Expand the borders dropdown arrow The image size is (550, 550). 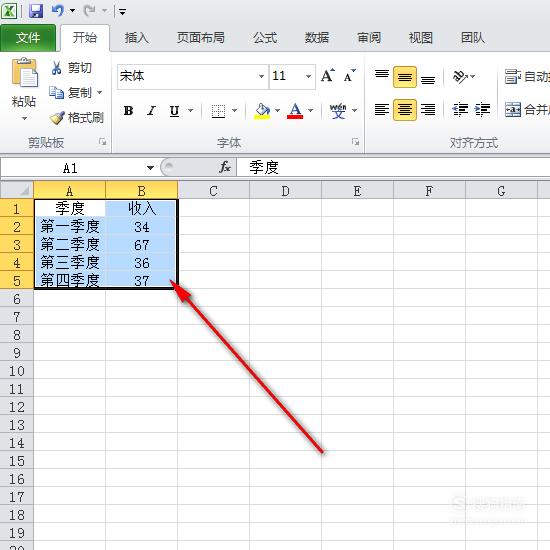(234, 111)
